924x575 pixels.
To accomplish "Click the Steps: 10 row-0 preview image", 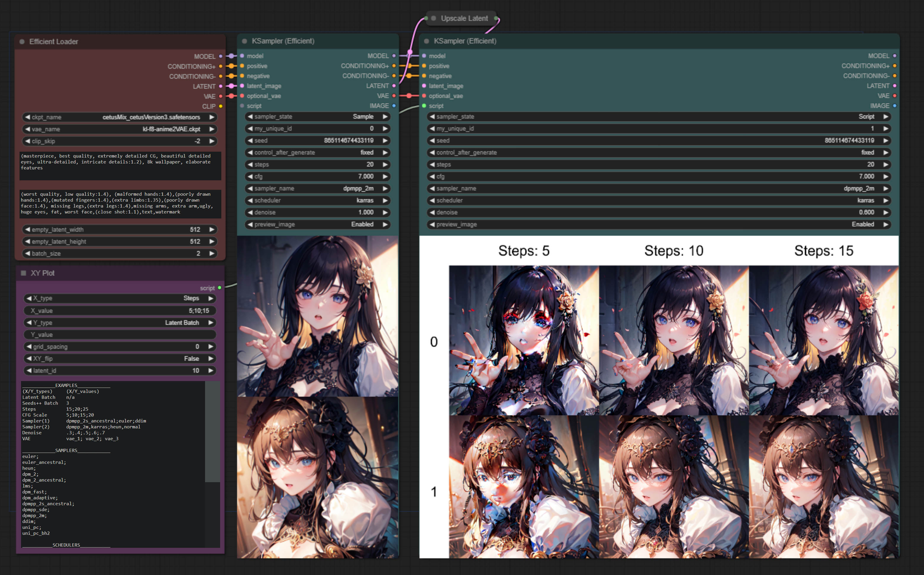I will pyautogui.click(x=674, y=340).
